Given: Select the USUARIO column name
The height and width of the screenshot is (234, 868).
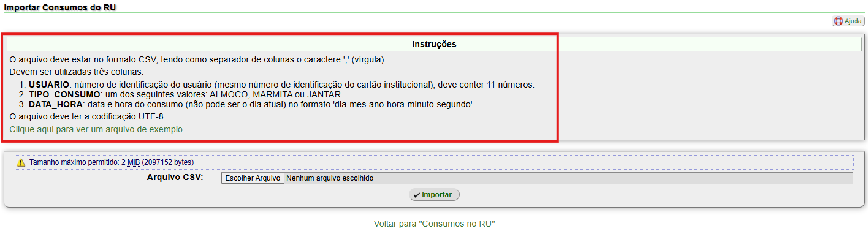Looking at the screenshot, I should 49,85.
